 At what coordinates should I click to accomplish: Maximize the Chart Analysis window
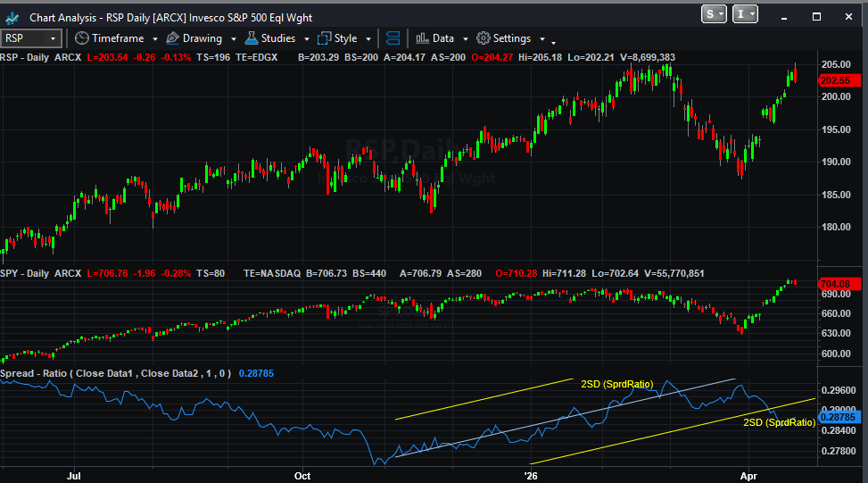(x=816, y=17)
